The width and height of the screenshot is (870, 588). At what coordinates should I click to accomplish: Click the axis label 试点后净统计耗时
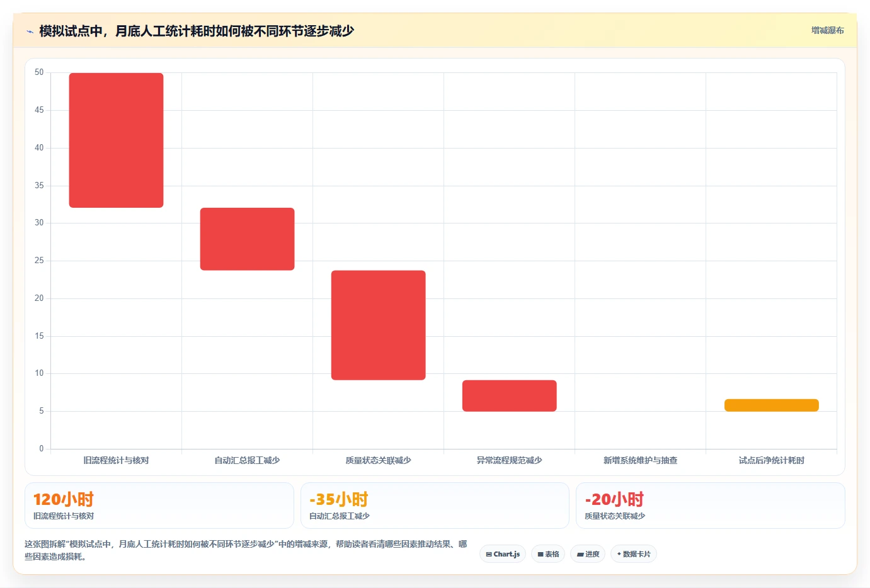point(771,460)
